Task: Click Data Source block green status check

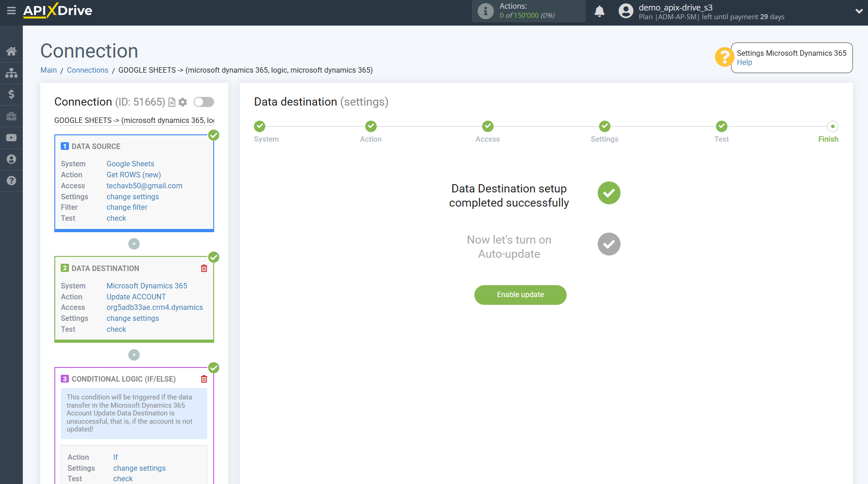Action: coord(214,135)
